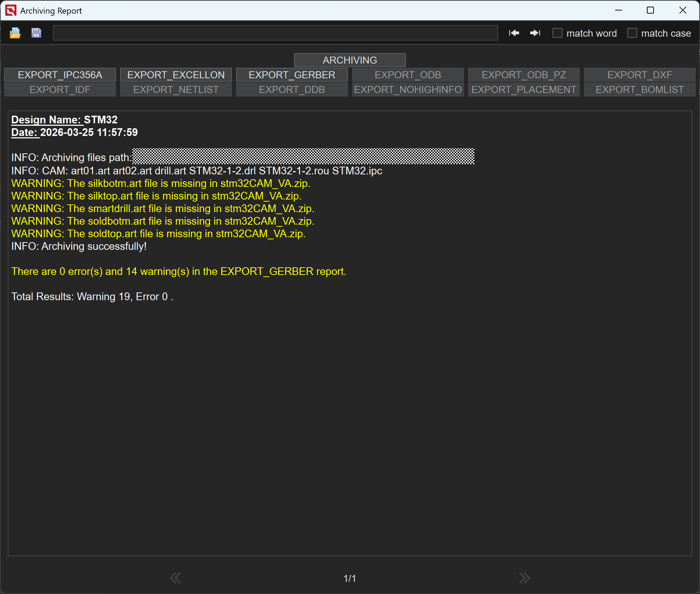Click in the search text field
The width and height of the screenshot is (700, 594).
click(x=275, y=33)
